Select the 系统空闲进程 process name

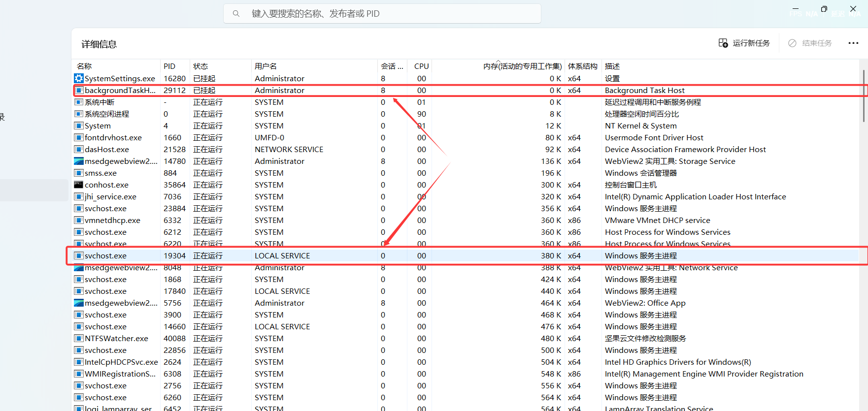[x=107, y=114]
